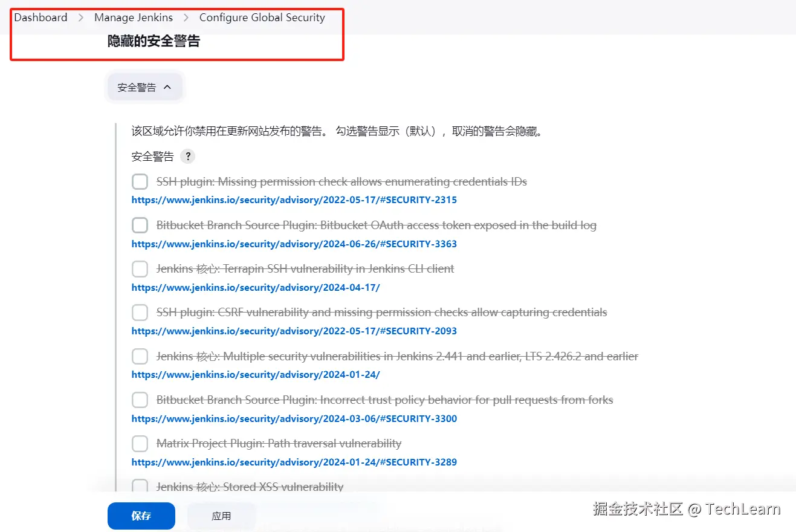Click the 保存 save button

(141, 516)
